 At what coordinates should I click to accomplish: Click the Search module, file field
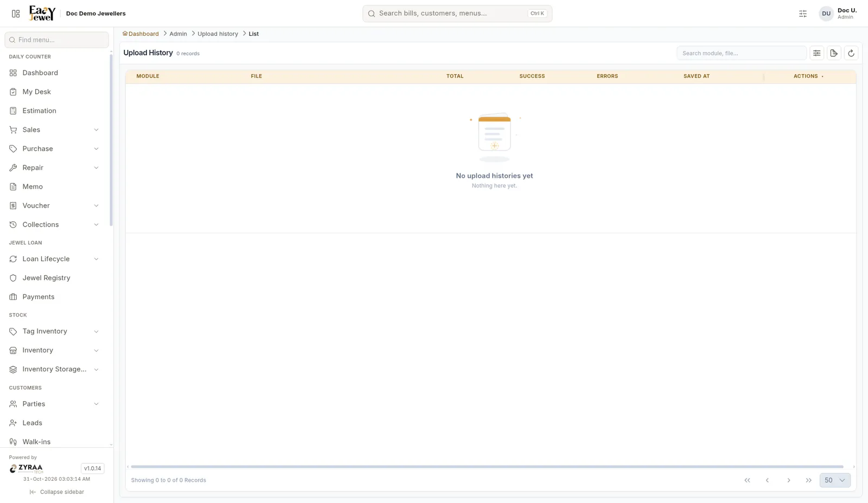pos(742,53)
